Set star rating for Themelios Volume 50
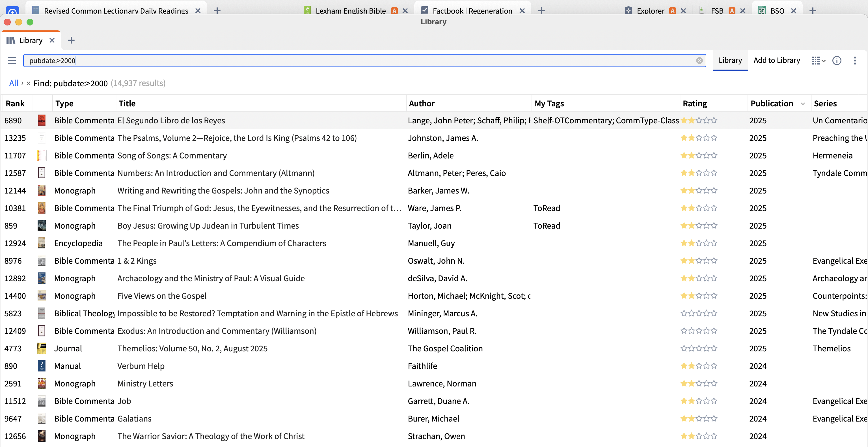This screenshot has width=868, height=447. 699,348
